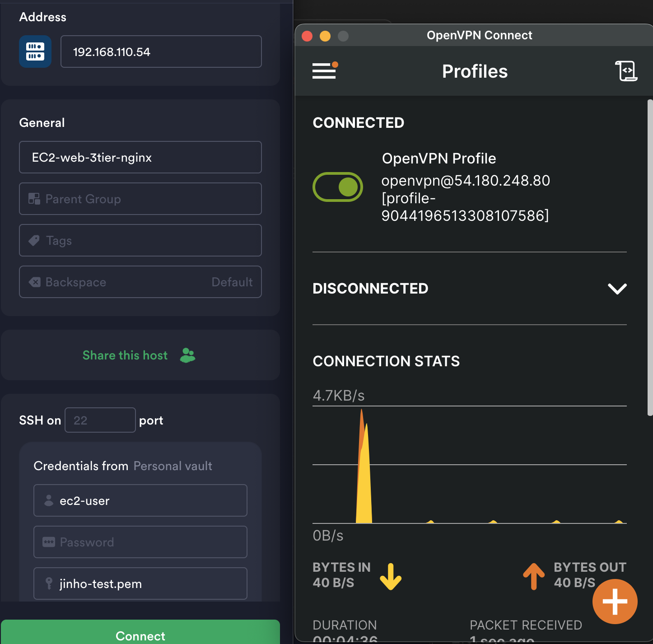Screen dimensions: 653x644
Task: Click the green Connect button
Action: tap(140, 632)
